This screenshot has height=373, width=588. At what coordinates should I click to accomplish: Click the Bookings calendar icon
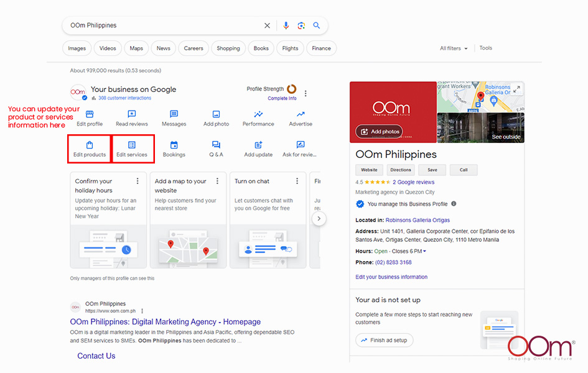(x=174, y=145)
